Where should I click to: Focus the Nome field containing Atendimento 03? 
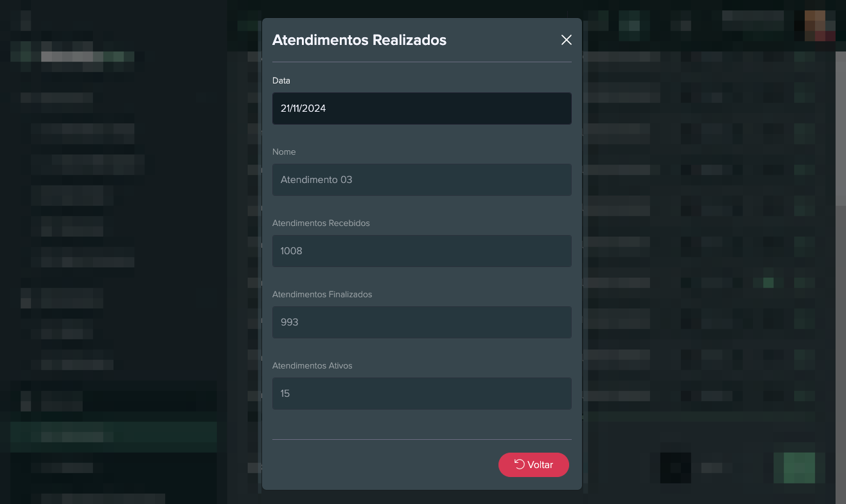pos(421,180)
